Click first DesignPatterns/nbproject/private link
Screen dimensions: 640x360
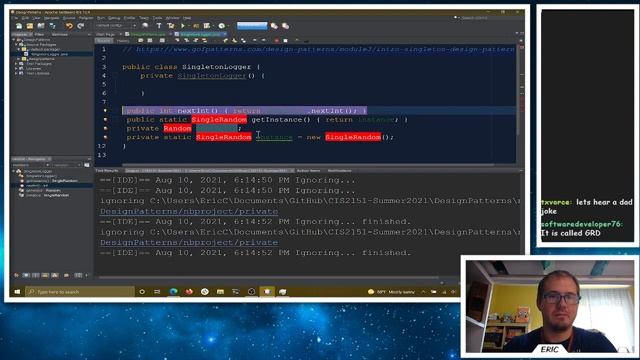point(189,211)
